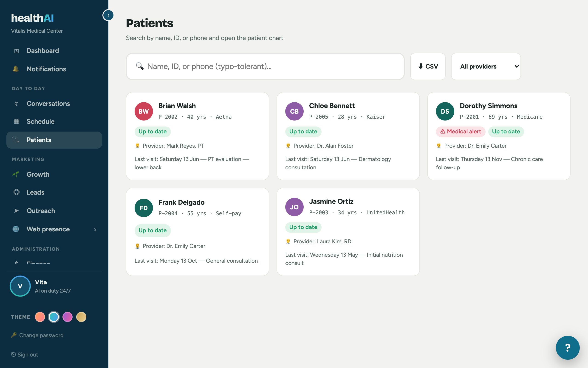The height and width of the screenshot is (368, 588).
Task: Download patients as CSV
Action: tap(428, 66)
